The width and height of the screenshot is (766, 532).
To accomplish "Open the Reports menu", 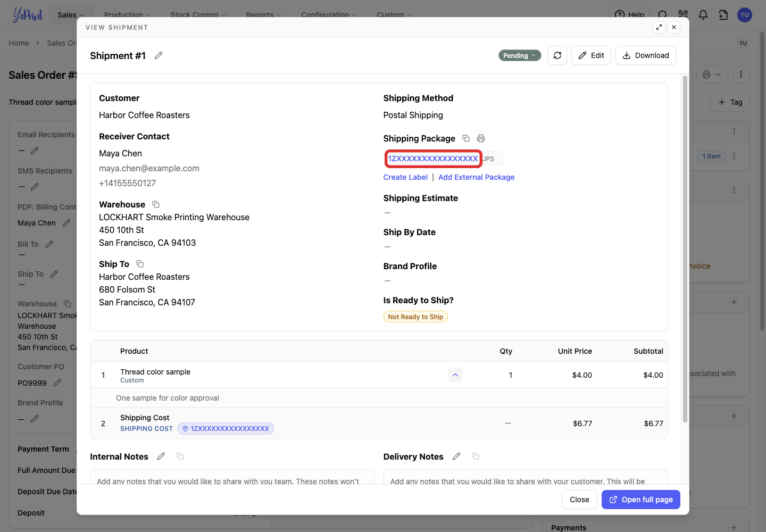I will click(x=263, y=15).
